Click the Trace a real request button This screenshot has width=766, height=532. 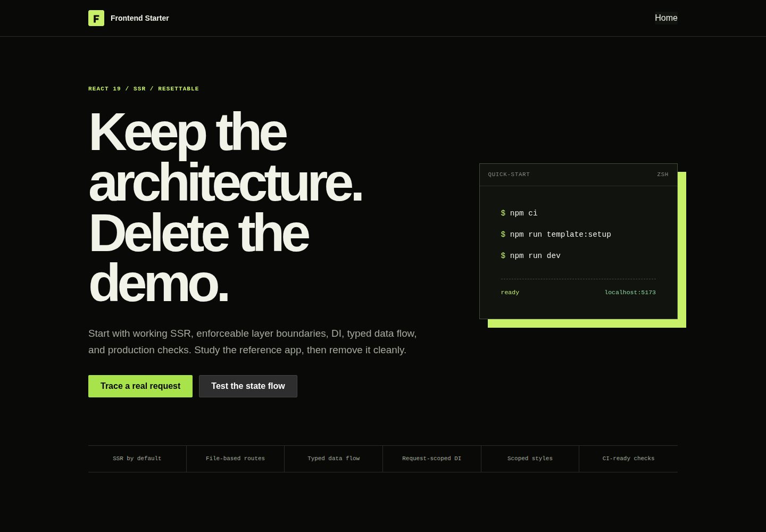point(140,386)
